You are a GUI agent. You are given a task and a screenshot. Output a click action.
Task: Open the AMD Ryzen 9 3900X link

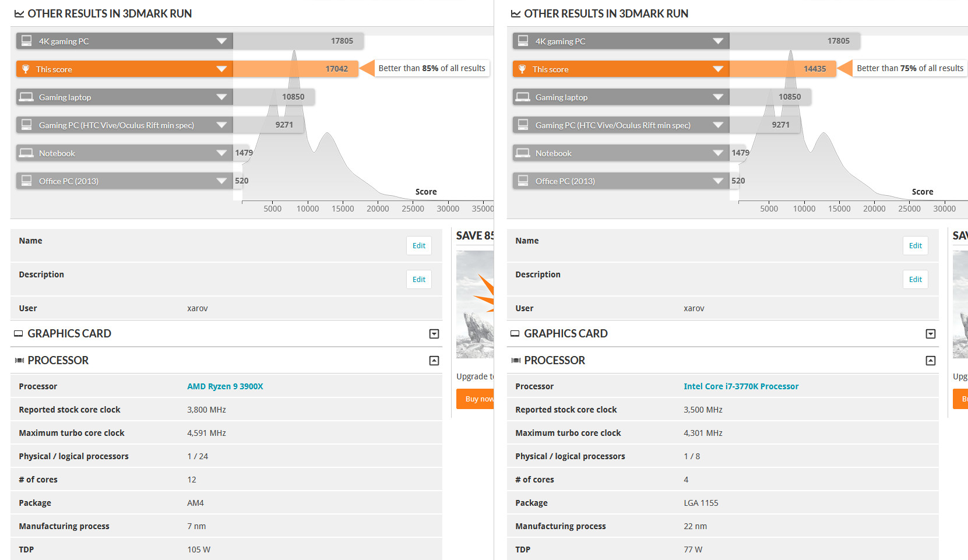pyautogui.click(x=225, y=386)
